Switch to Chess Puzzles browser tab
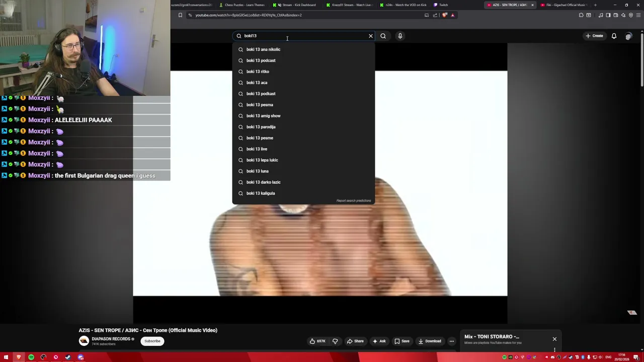Viewport: 644px width, 362px height. pyautogui.click(x=243, y=5)
